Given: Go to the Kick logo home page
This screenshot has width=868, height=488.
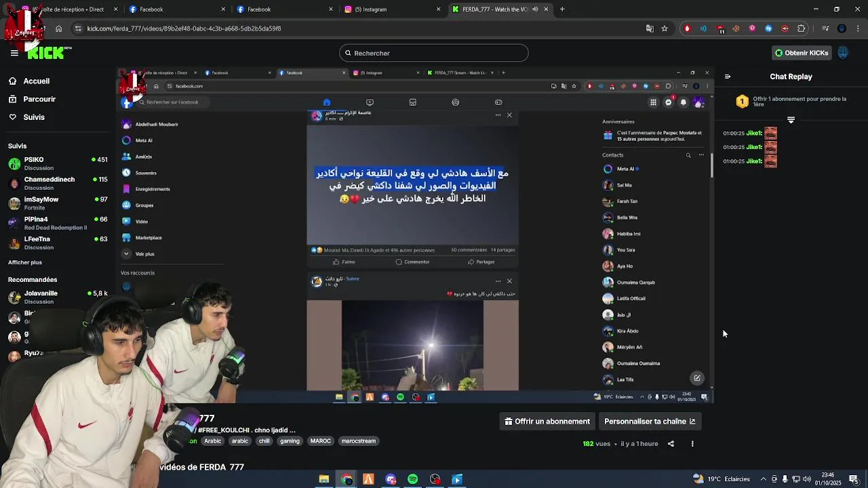Looking at the screenshot, I should [47, 53].
